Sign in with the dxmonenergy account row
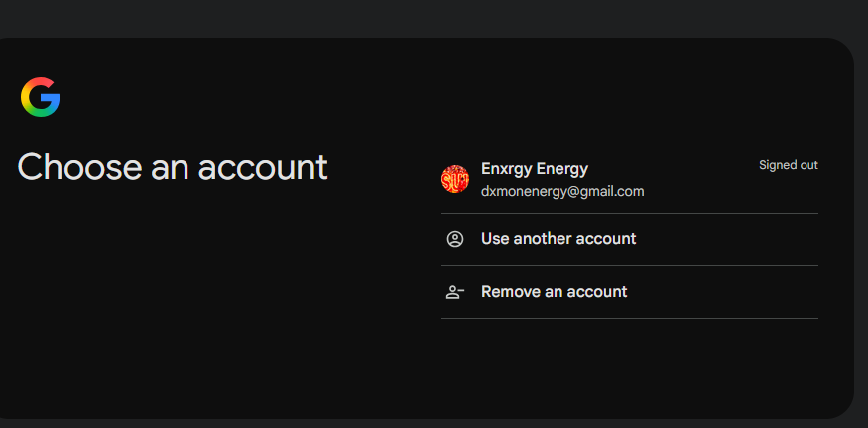This screenshot has width=868, height=428. [629, 179]
